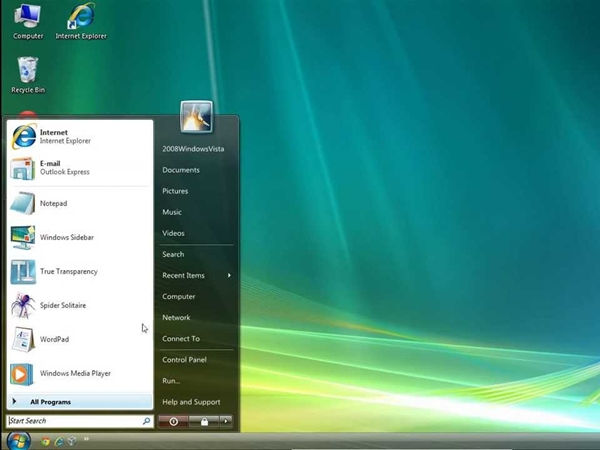Click the Computer desktop icon
This screenshot has width=600, height=450.
[28, 20]
